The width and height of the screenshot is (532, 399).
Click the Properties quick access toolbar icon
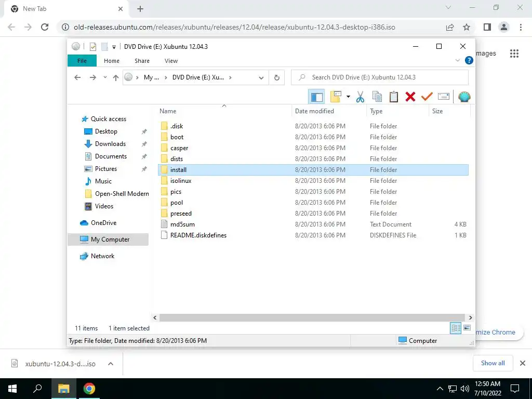coord(93,46)
